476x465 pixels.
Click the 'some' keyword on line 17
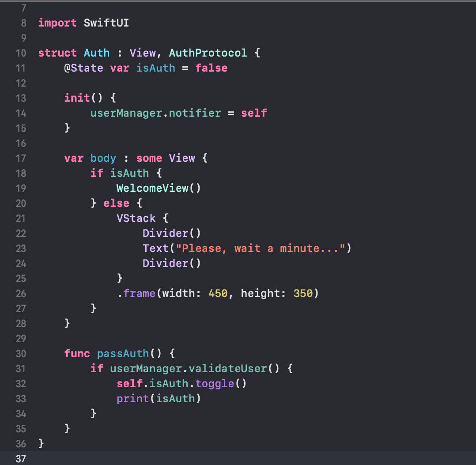[149, 158]
